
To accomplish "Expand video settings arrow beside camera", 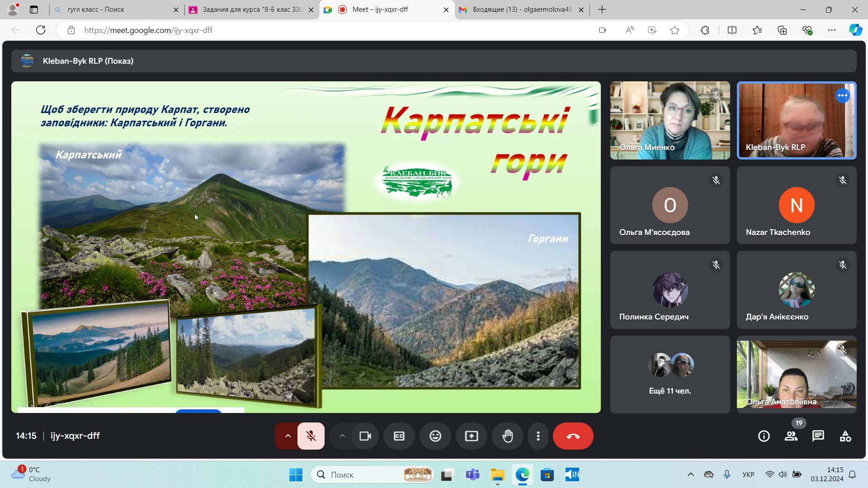I will (x=342, y=436).
